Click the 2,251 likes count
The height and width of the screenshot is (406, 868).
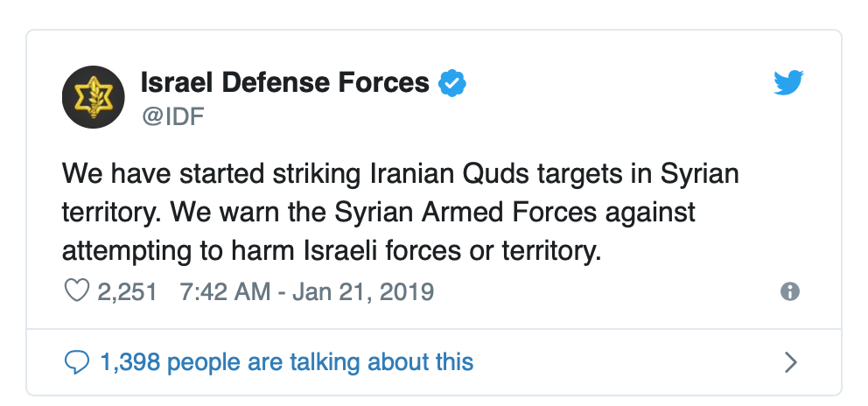(x=128, y=291)
